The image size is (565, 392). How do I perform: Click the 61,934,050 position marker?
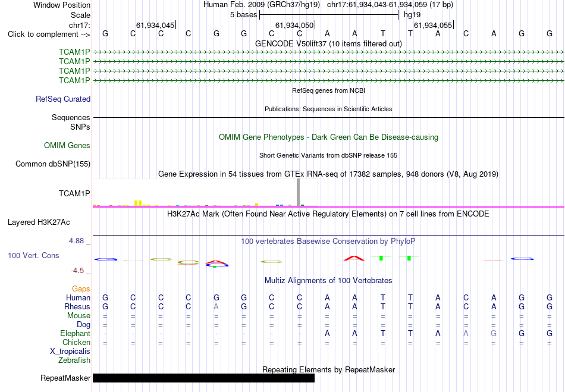click(x=294, y=25)
